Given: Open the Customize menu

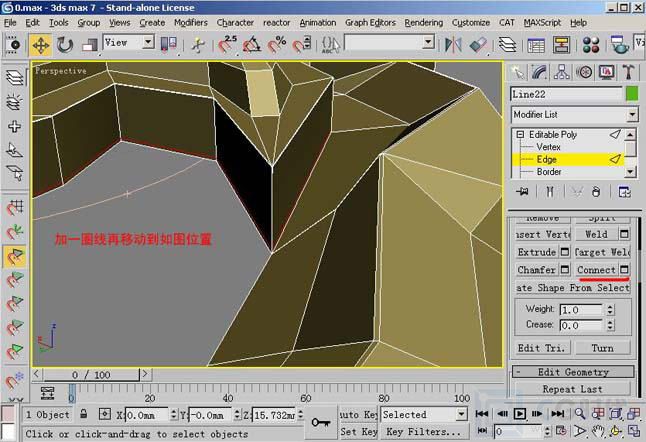Looking at the screenshot, I should pos(471,23).
